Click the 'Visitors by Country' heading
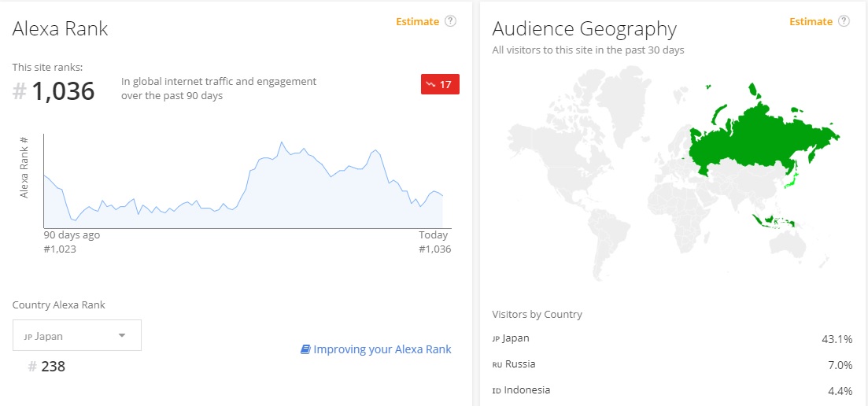 537,315
